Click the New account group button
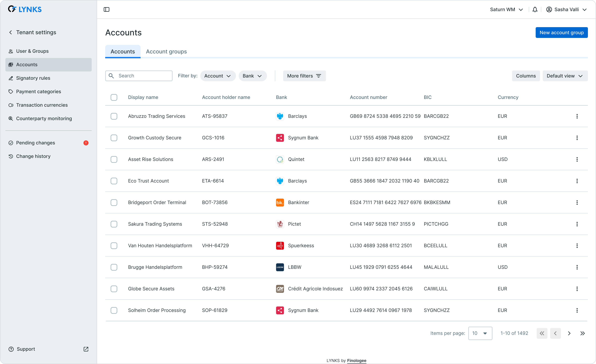 click(561, 33)
